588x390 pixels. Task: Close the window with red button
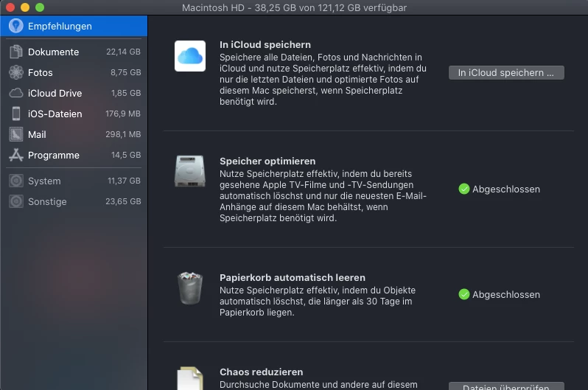pos(10,7)
